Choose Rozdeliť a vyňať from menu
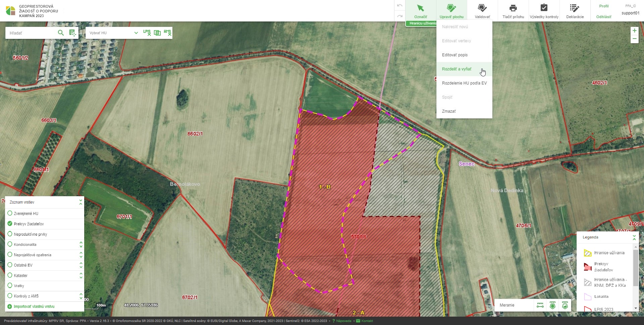This screenshot has height=325, width=644. [x=457, y=69]
